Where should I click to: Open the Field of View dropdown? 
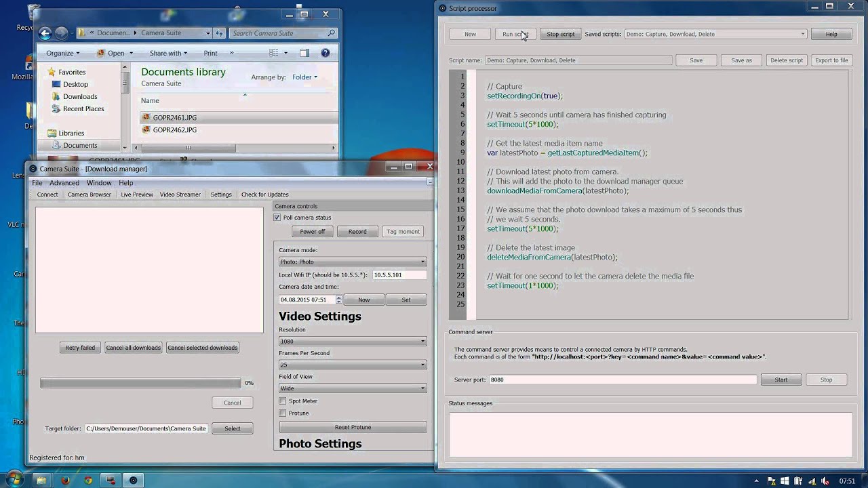point(353,388)
